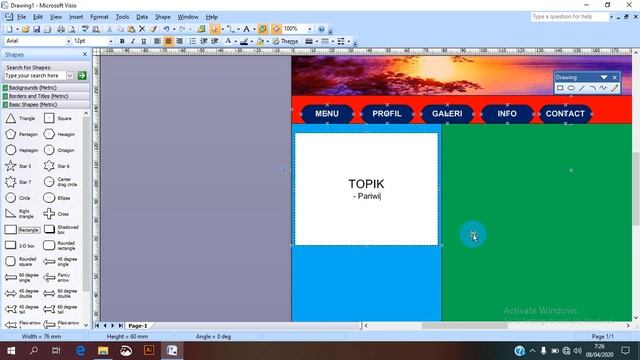The height and width of the screenshot is (360, 640).
Task: Open the File menu
Action: [21, 17]
